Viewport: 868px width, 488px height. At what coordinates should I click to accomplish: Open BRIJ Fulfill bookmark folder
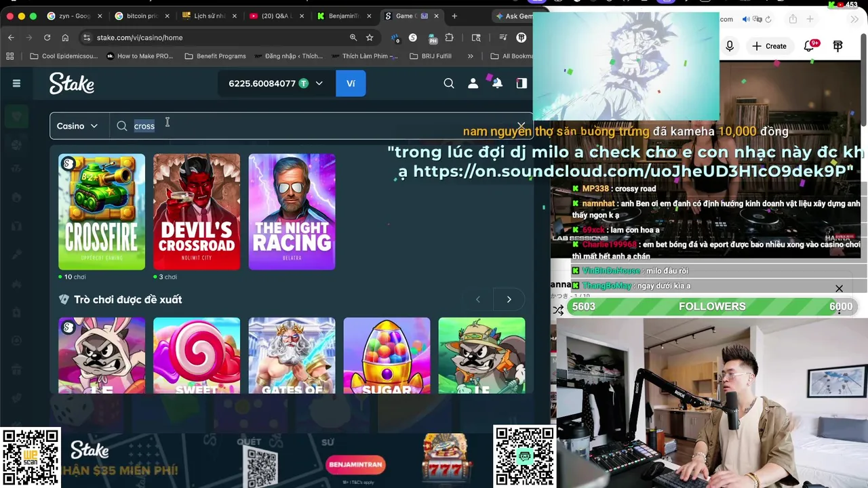[x=431, y=56]
